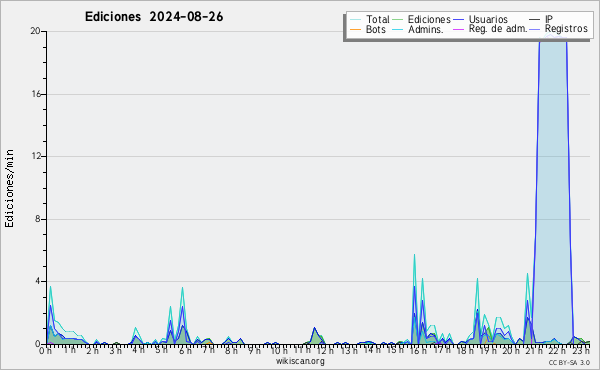This screenshot has height=370, width=600.
Task: Click the x-axis label '13 h'
Action: [348, 350]
